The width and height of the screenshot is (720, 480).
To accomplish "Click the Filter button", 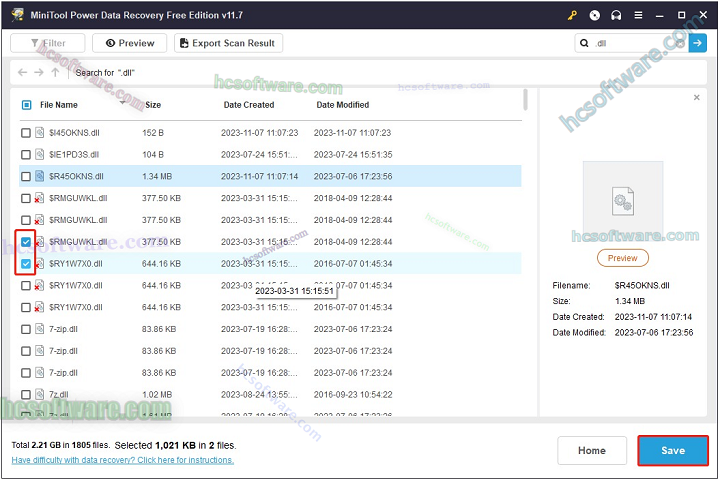I will [x=48, y=43].
